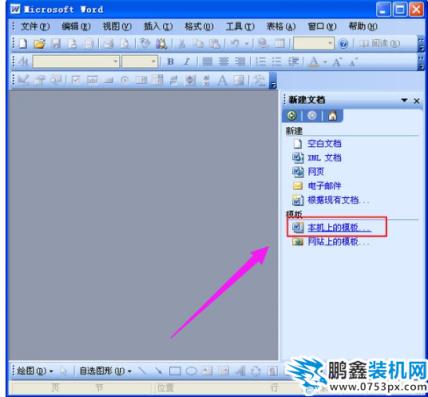Click the New Blank Document toolbar icon
Image resolution: width=428 pixels, height=397 pixels.
[23, 44]
